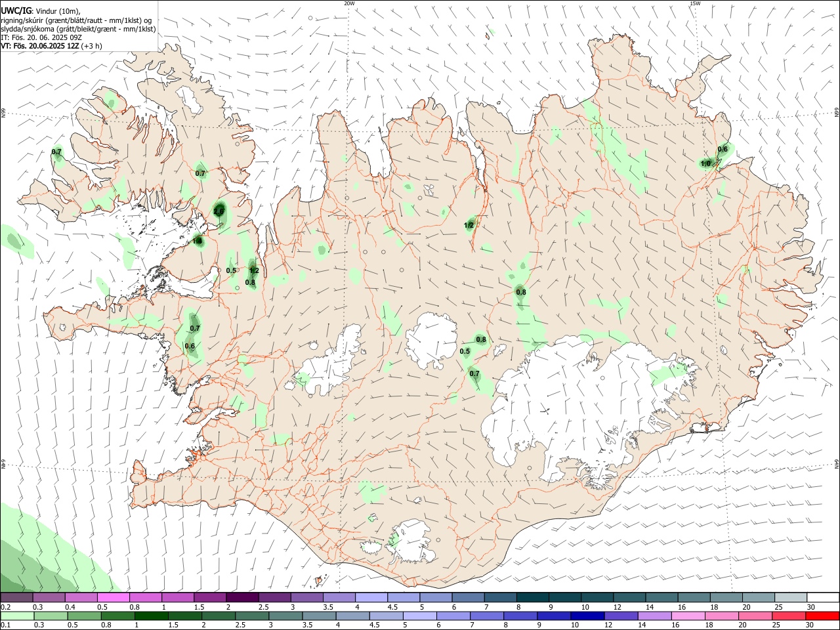Click the white 30 swatch in upper legend
This screenshot has width=840, height=630.
pyautogui.click(x=822, y=597)
